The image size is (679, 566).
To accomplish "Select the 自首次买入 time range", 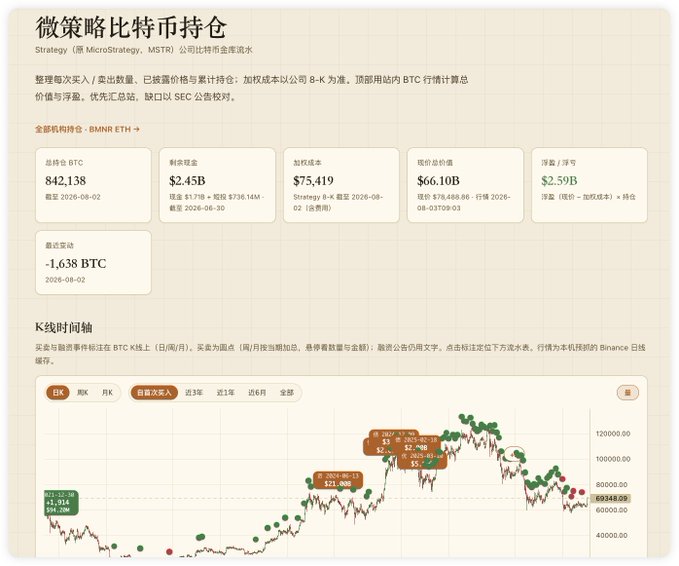I will click(154, 393).
